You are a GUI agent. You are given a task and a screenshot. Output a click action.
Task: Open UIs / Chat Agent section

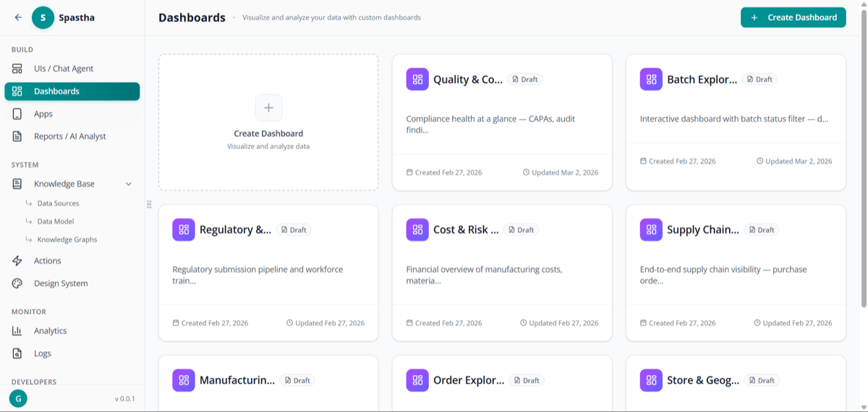72,69
